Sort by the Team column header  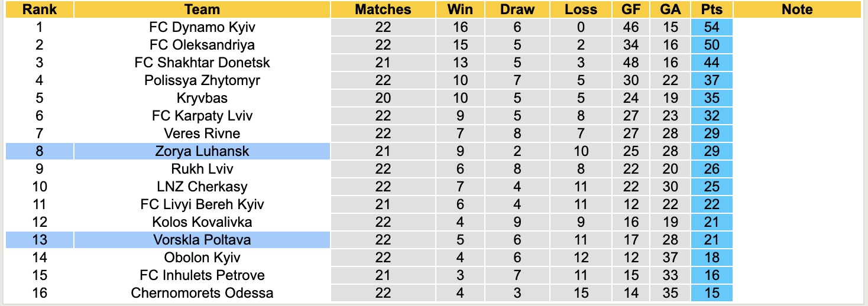[202, 9]
